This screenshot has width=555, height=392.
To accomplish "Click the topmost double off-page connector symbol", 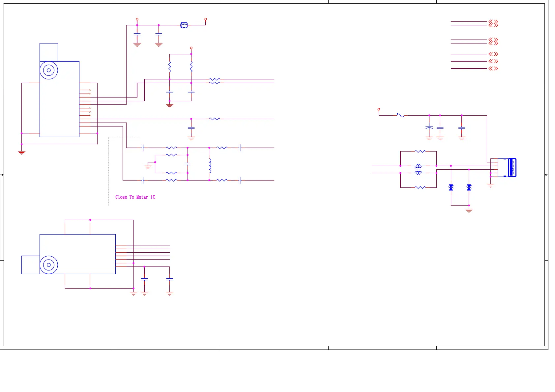I will click(x=493, y=23).
